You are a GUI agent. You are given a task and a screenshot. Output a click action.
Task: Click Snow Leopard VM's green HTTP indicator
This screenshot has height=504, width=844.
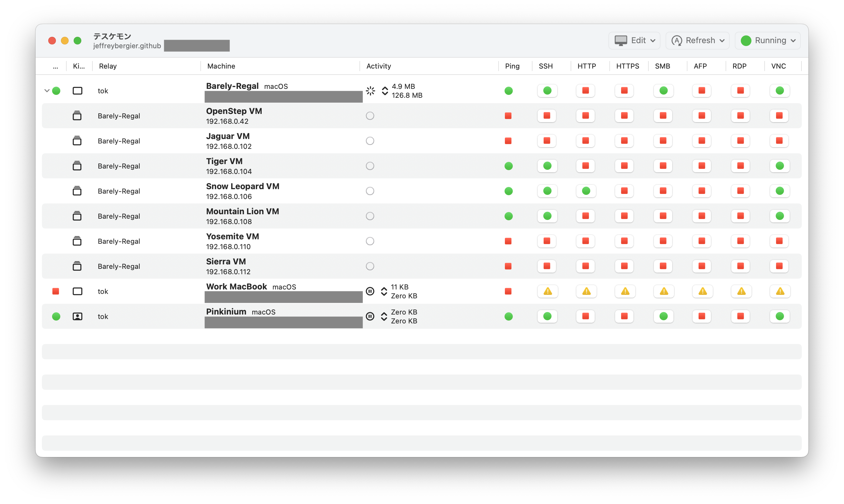586,191
